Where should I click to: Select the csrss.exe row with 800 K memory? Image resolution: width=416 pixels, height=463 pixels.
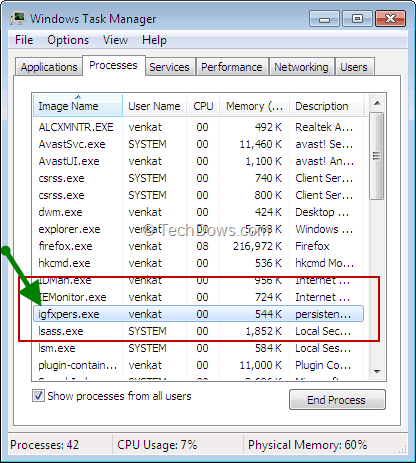coord(198,195)
